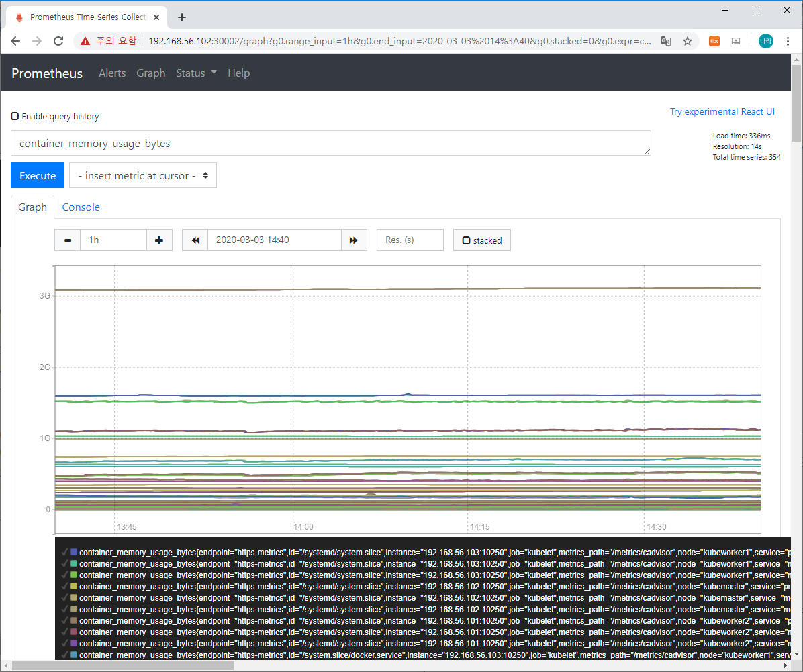Enable the stacked graph checkbox
Image resolution: width=803 pixels, height=672 pixels.
point(466,240)
